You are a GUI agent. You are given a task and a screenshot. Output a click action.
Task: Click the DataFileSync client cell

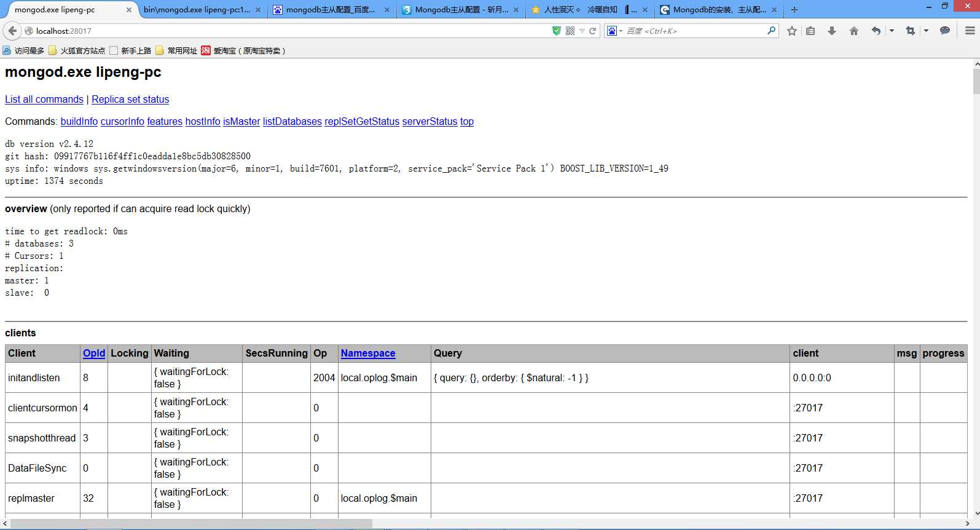[x=42, y=468]
